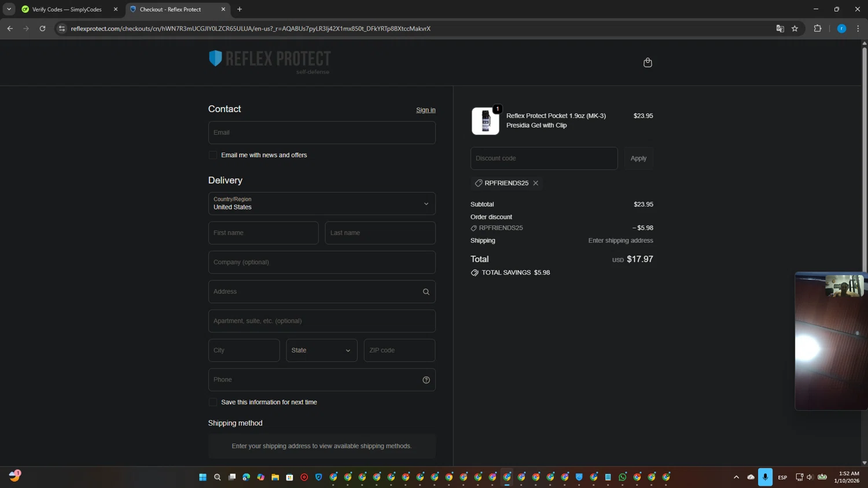Click the browser address bar URL

pyautogui.click(x=251, y=28)
